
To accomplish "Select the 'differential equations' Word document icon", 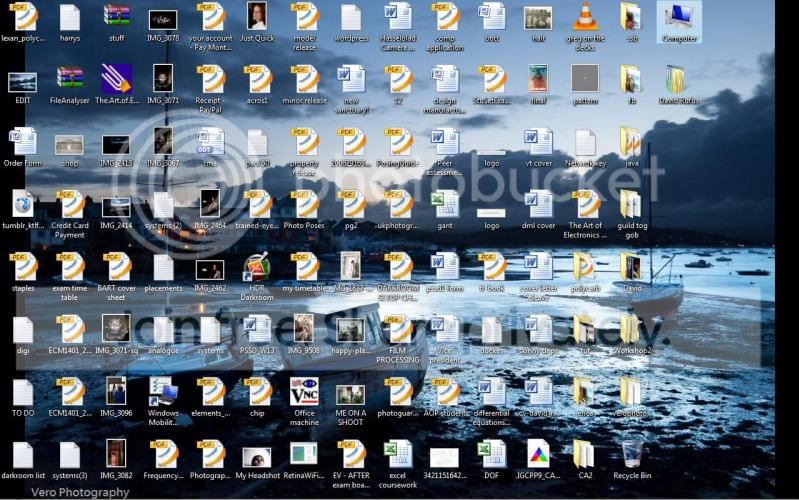I will (x=492, y=392).
